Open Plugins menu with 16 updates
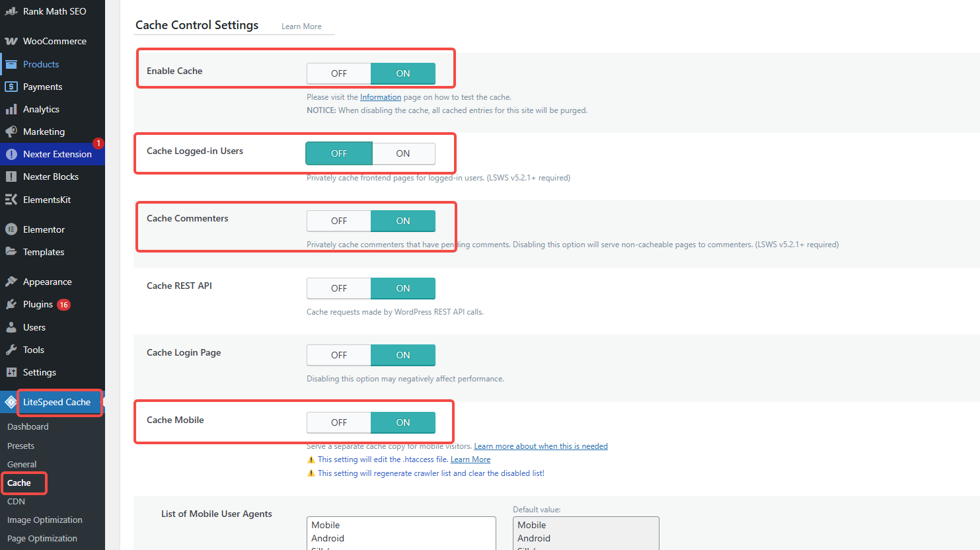Image resolution: width=980 pixels, height=550 pixels. tap(38, 304)
